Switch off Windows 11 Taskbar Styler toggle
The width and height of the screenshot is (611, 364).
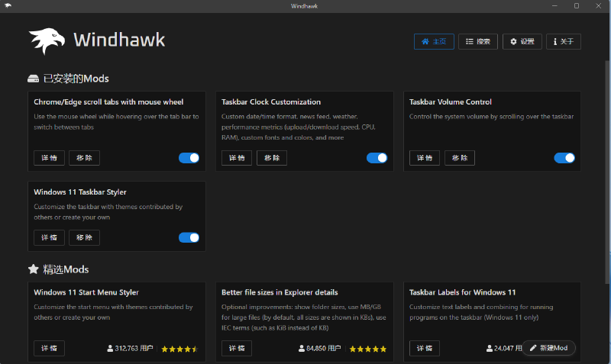click(x=189, y=237)
